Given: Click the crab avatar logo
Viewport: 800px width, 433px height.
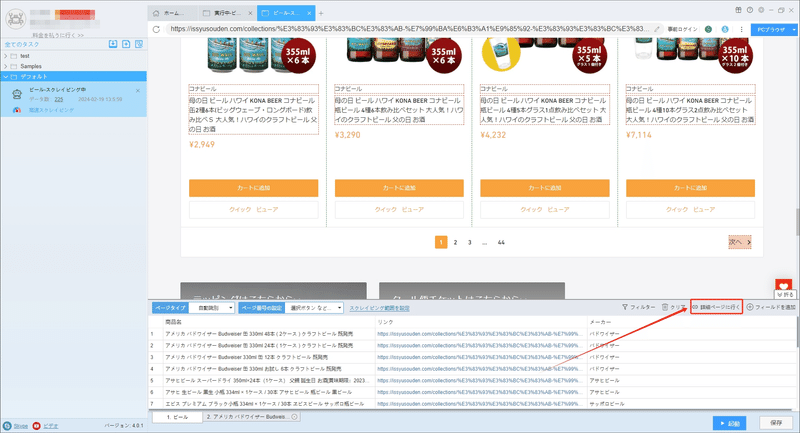Looking at the screenshot, I should [15, 19].
